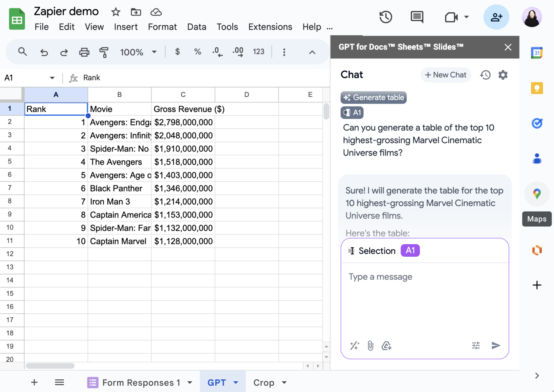Collapse the menu bar with the chevron
Image resolution: width=554 pixels, height=392 pixels.
(x=312, y=52)
